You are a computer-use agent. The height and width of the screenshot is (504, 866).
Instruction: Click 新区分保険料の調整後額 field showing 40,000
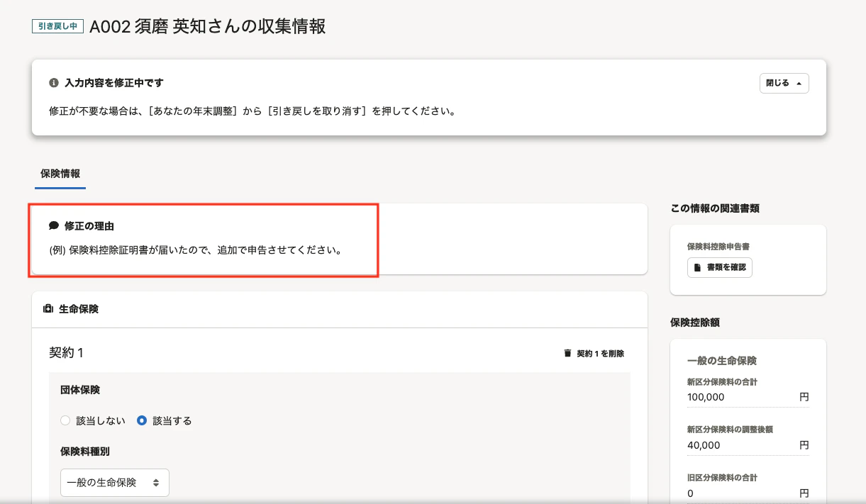(x=748, y=445)
